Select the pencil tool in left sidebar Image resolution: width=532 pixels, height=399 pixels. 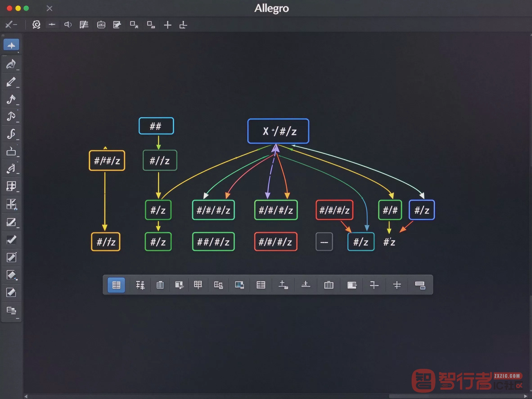pos(11,81)
